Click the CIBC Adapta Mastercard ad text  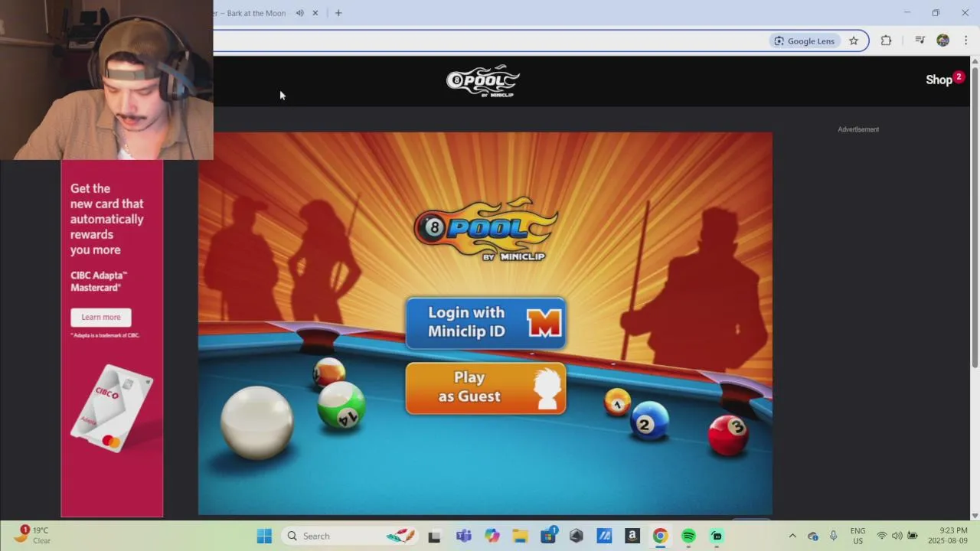[99, 281]
